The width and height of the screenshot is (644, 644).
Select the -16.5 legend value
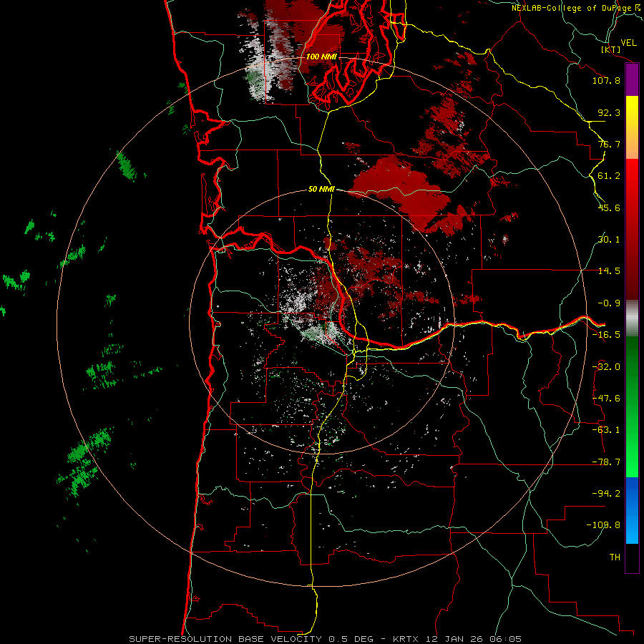click(606, 335)
